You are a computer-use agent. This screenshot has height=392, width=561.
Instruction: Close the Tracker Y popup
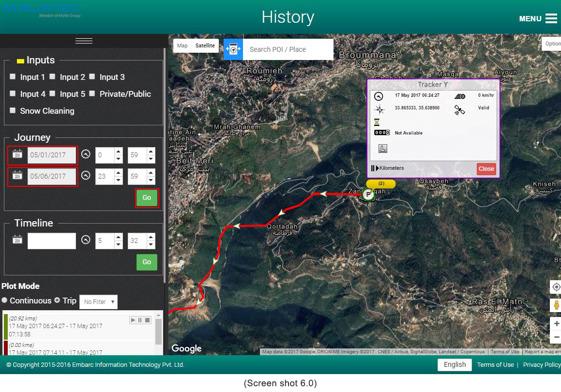[486, 169]
